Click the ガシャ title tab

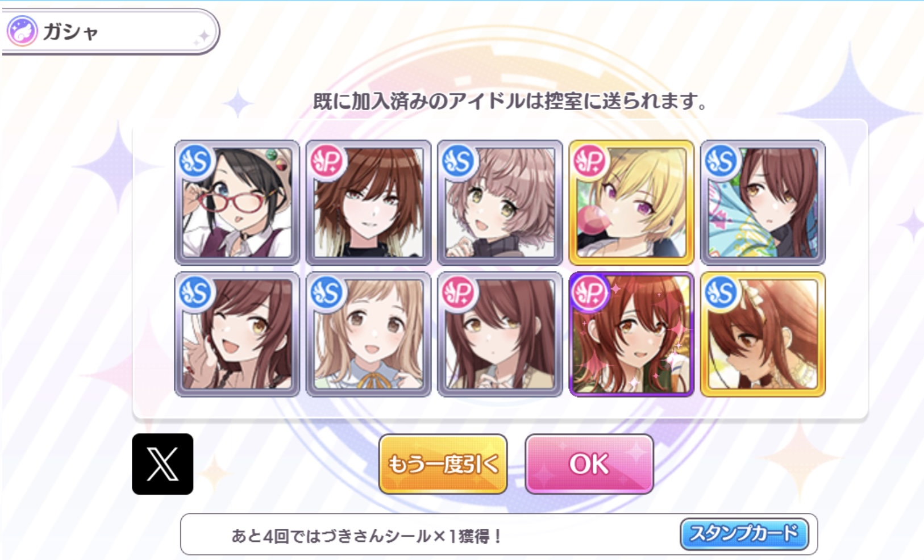111,32
